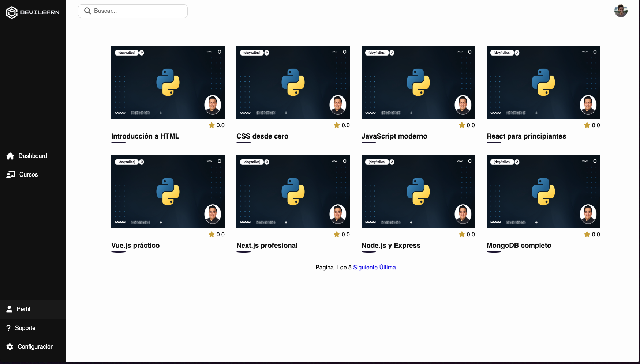Open the Introducción a HTML course title
640x364 pixels.
pos(145,136)
